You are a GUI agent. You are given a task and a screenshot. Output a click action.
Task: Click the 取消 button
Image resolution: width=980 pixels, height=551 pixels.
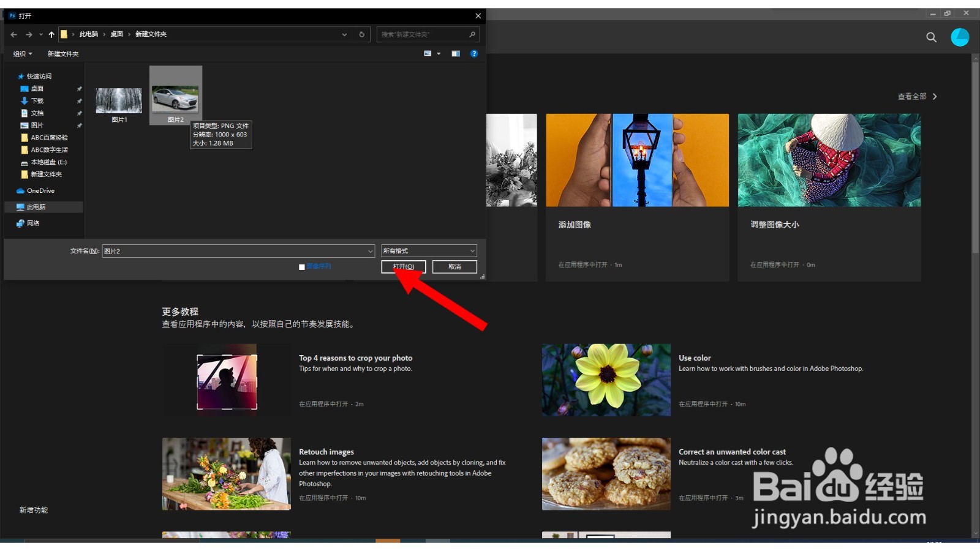pyautogui.click(x=454, y=267)
